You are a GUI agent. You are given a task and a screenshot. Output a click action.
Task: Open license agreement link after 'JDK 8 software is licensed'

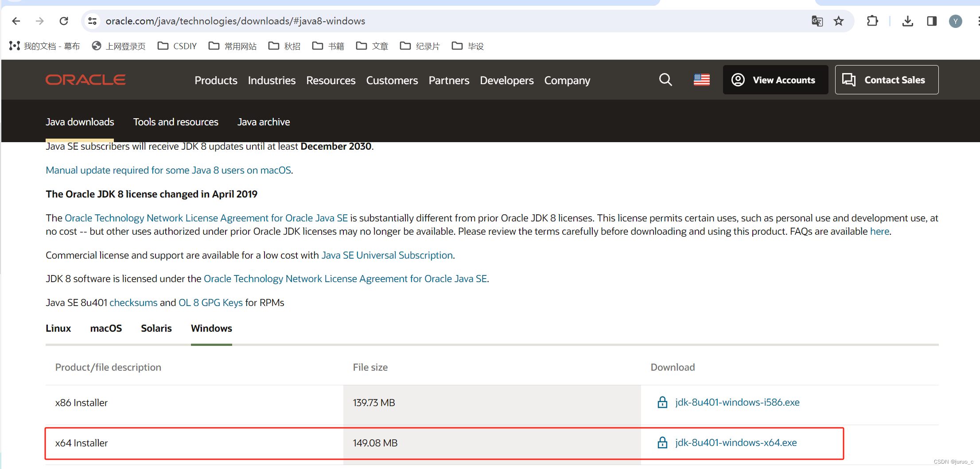coord(345,279)
